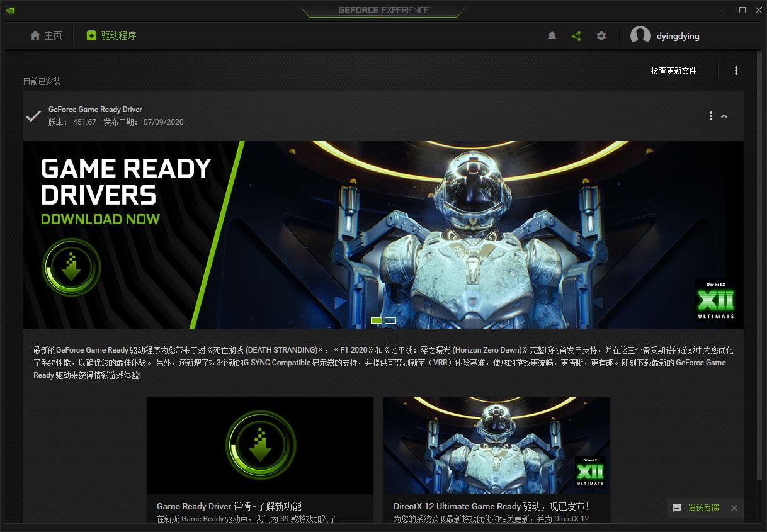Click the GAME READY DRIVERS banner image

[383, 235]
